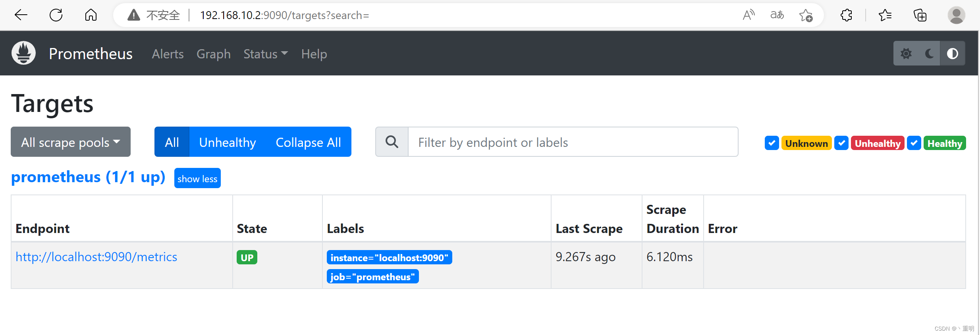Open the localhost:9090/metrics endpoint link

[96, 257]
